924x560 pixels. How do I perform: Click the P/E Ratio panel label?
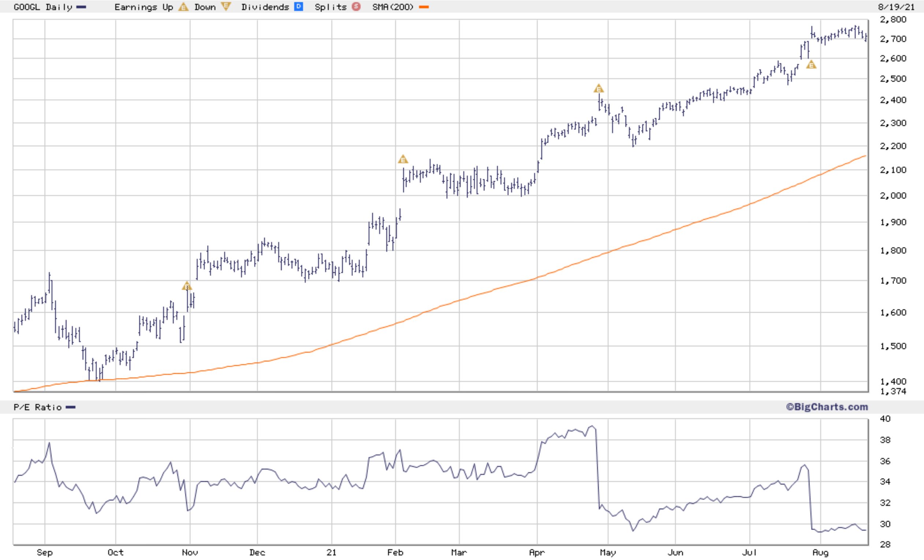tap(37, 407)
